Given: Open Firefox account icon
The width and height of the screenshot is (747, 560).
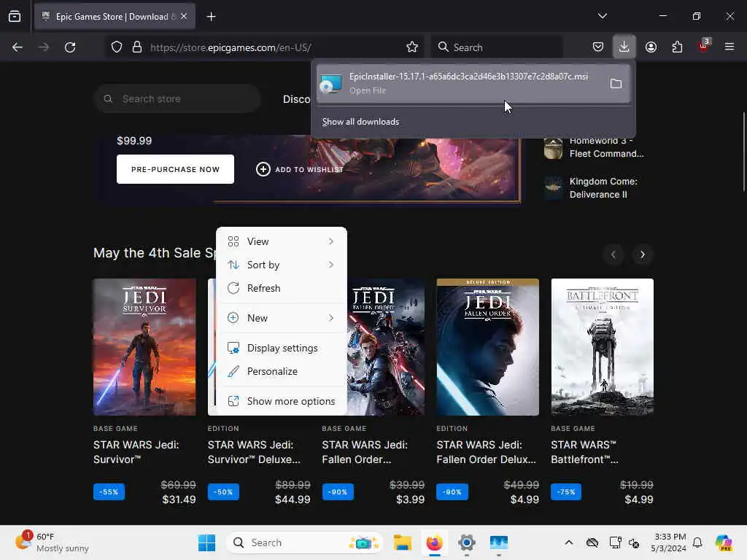Looking at the screenshot, I should (x=651, y=47).
